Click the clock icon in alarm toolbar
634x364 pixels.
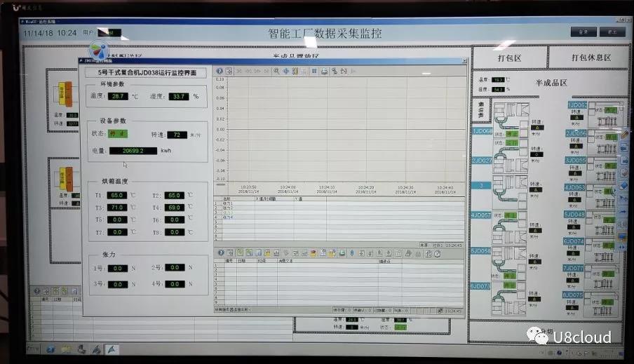[438, 253]
